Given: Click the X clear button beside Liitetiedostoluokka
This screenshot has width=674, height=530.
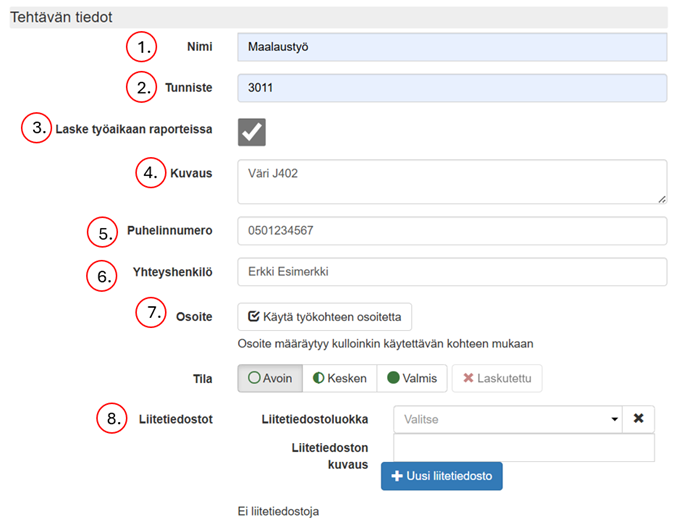Looking at the screenshot, I should point(637,420).
